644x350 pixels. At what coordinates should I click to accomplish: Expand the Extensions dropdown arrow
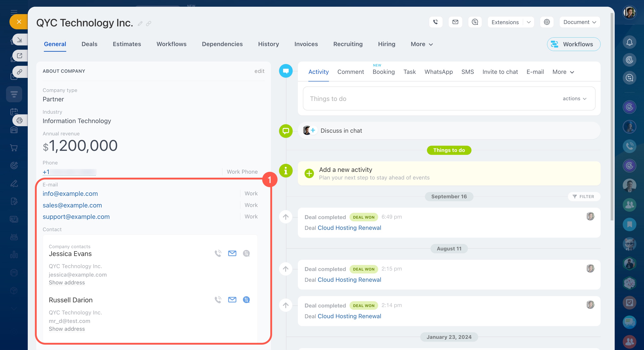point(529,22)
